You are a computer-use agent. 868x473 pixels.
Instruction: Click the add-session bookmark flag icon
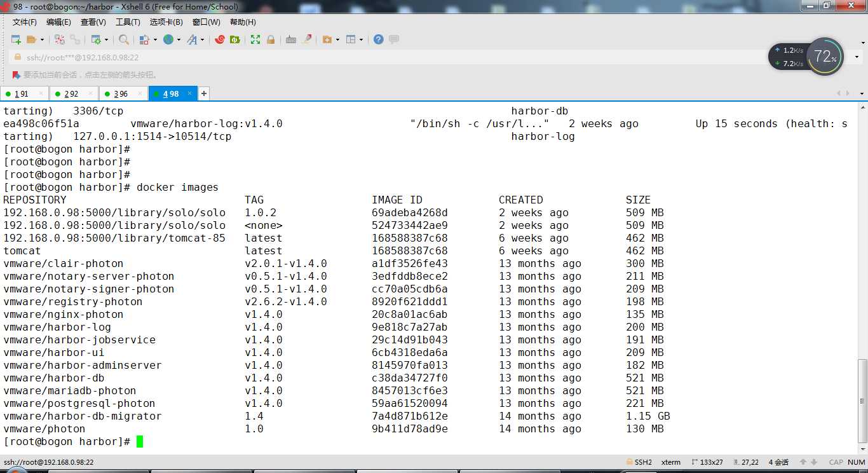[17, 75]
